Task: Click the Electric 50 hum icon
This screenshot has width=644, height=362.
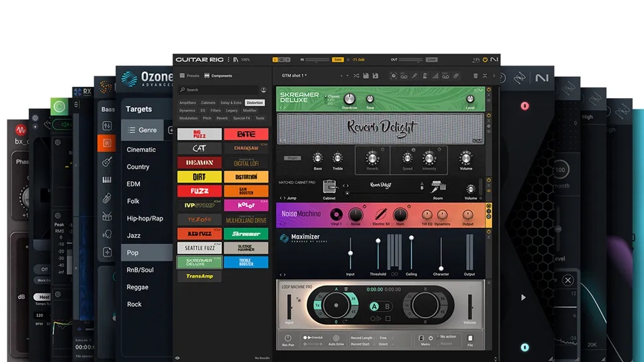Action: tap(380, 214)
